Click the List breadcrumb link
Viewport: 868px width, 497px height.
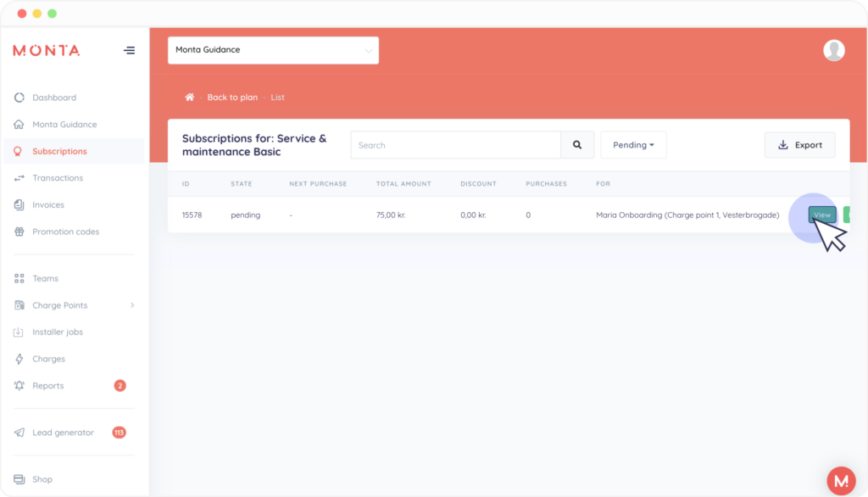[x=277, y=97]
